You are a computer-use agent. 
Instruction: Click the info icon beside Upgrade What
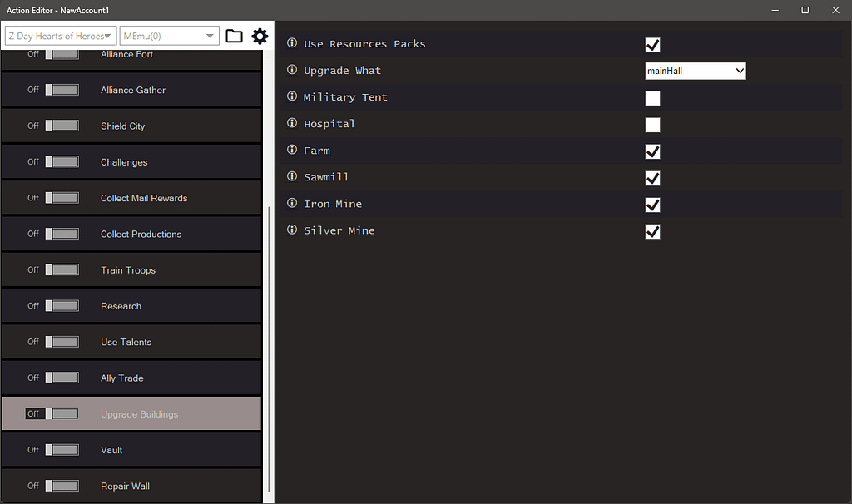290,71
